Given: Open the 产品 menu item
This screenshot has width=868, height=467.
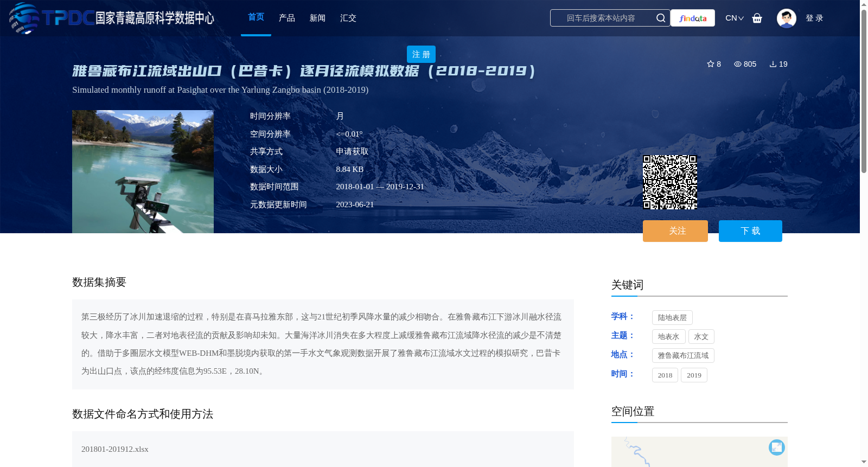Looking at the screenshot, I should click(x=287, y=18).
